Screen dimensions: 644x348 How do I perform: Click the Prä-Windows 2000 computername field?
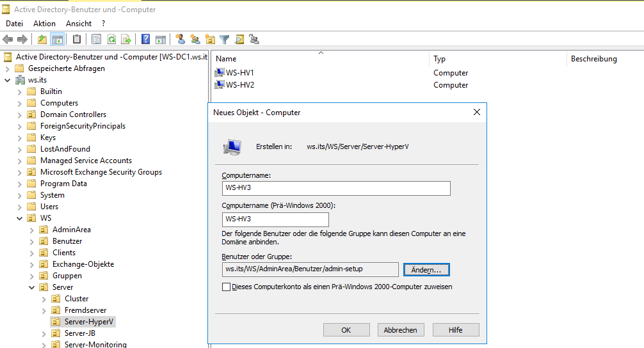tap(275, 219)
